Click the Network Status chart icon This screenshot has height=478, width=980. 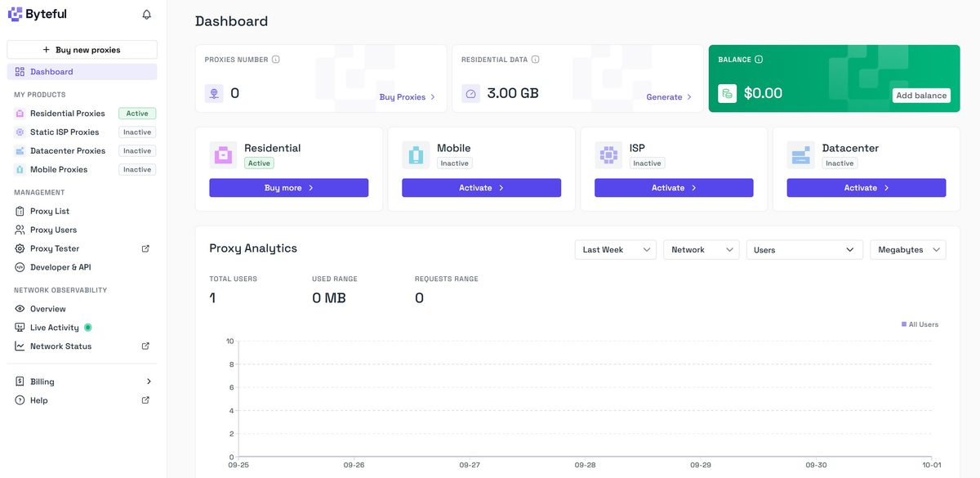20,346
